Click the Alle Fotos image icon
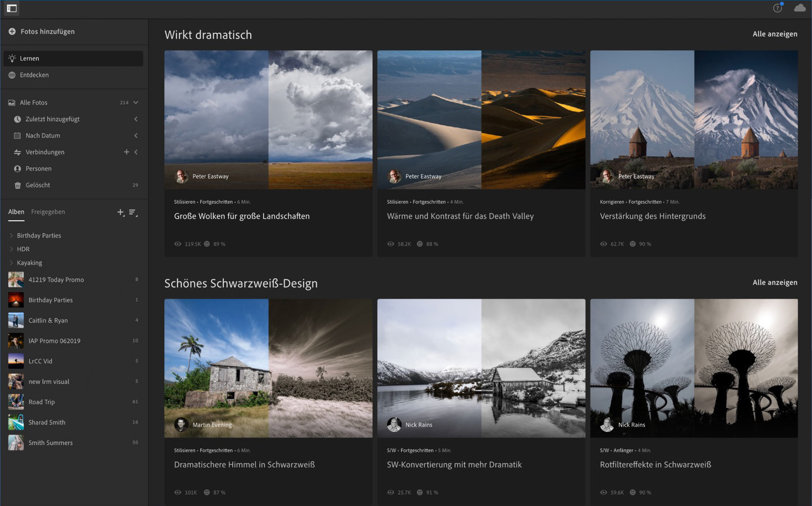This screenshot has height=506, width=812. click(11, 102)
